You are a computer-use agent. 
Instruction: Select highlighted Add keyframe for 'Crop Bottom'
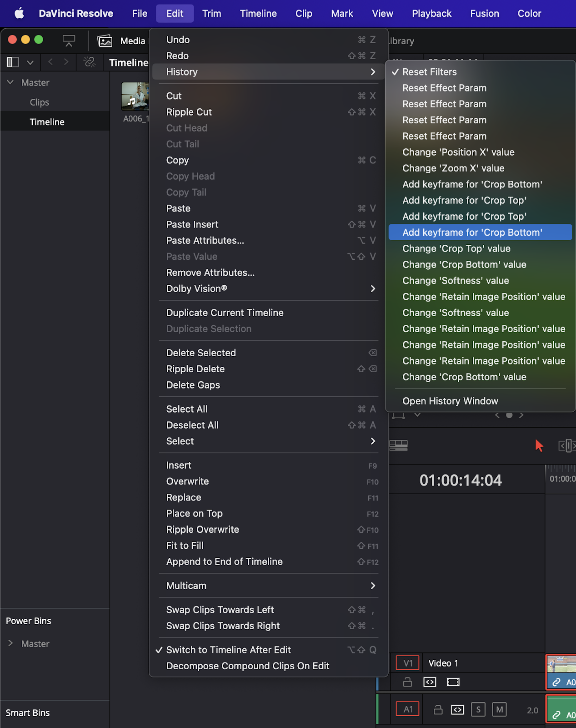coord(481,233)
